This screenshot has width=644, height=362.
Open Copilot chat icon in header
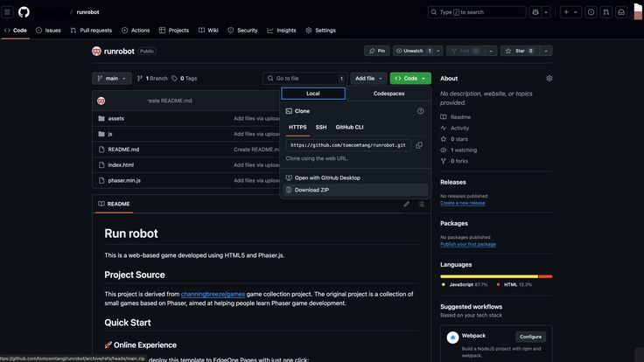[x=535, y=12]
